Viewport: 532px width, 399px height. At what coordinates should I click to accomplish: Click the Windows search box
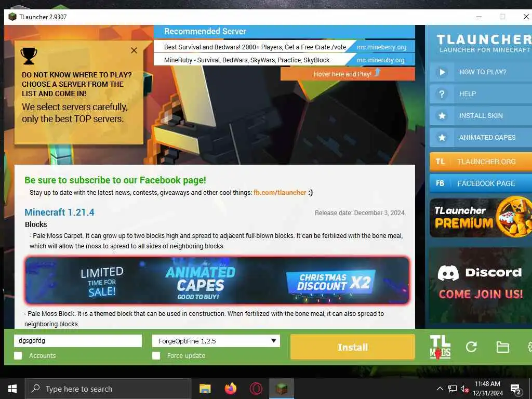[x=108, y=389]
